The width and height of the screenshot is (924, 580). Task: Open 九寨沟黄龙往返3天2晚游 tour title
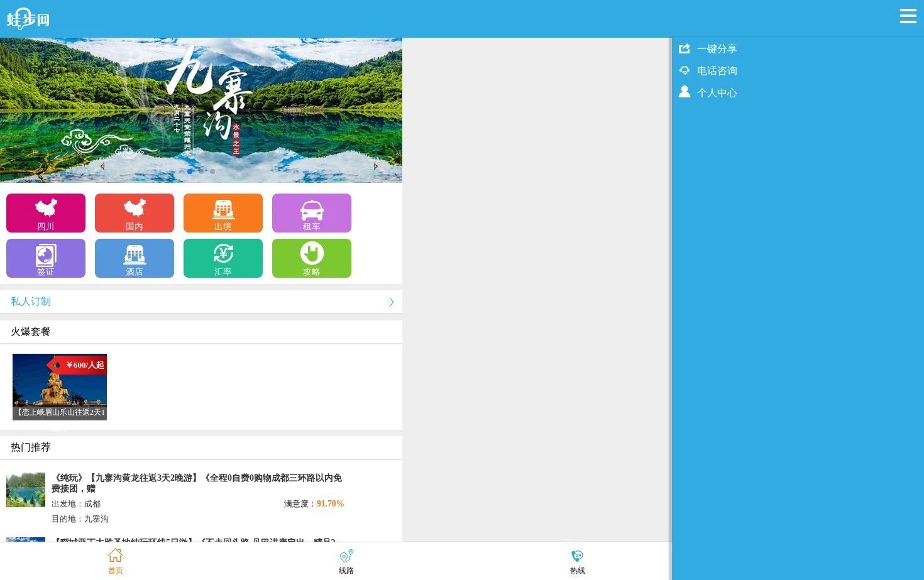click(x=197, y=483)
